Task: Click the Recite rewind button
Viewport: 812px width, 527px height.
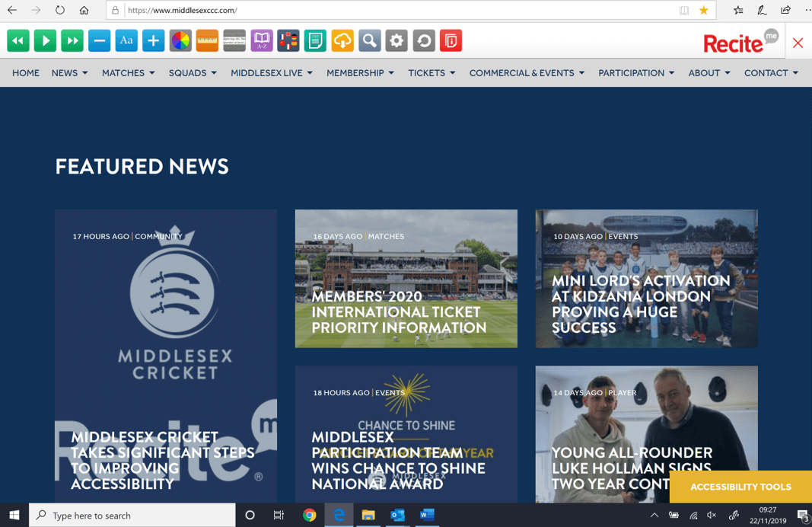Action: pyautogui.click(x=18, y=40)
